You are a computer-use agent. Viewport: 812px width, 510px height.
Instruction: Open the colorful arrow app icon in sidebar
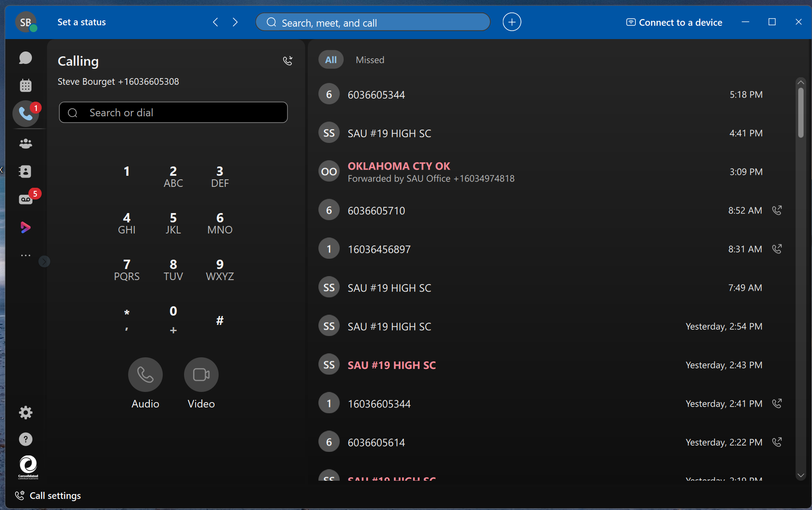tap(26, 227)
